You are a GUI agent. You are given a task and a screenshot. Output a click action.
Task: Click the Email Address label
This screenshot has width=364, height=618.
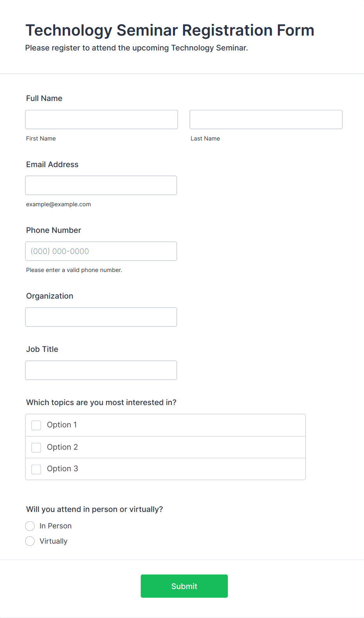tap(52, 164)
